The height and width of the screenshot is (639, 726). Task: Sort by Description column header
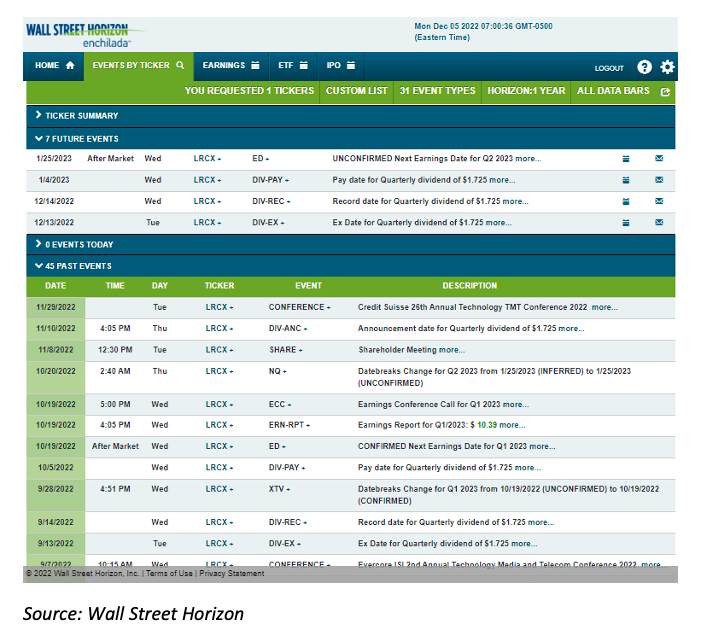tap(469, 286)
